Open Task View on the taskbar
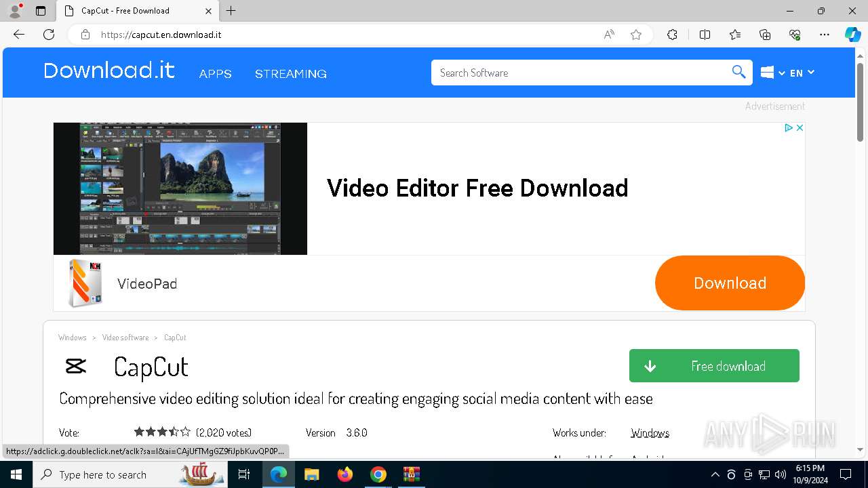 click(x=244, y=474)
